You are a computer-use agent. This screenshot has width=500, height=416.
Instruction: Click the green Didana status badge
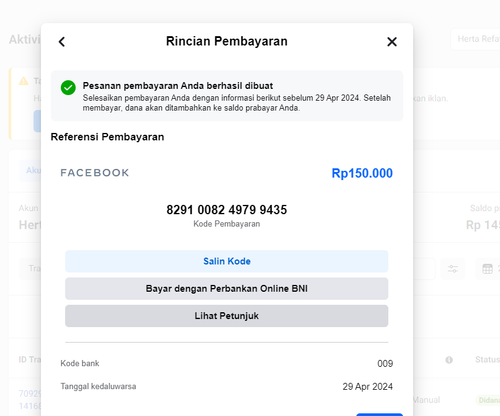(x=488, y=400)
